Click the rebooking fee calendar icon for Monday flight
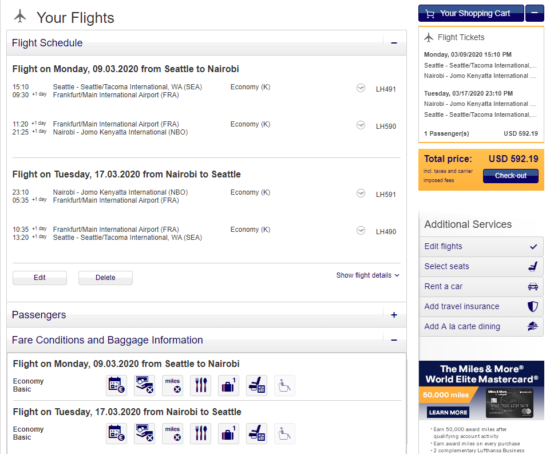The height and width of the screenshot is (454, 550). click(116, 386)
